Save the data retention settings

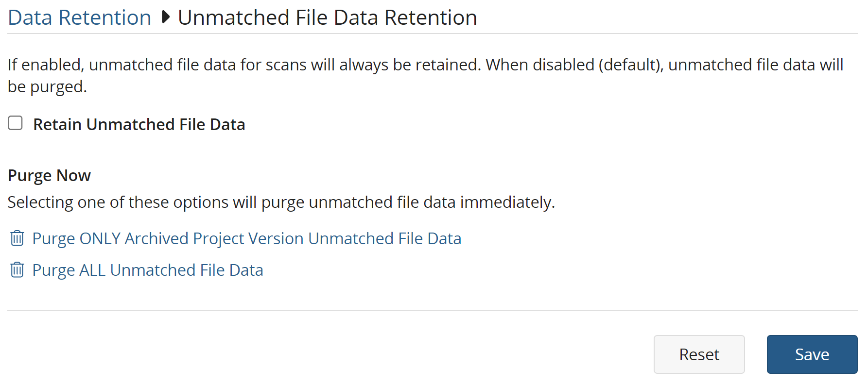812,354
